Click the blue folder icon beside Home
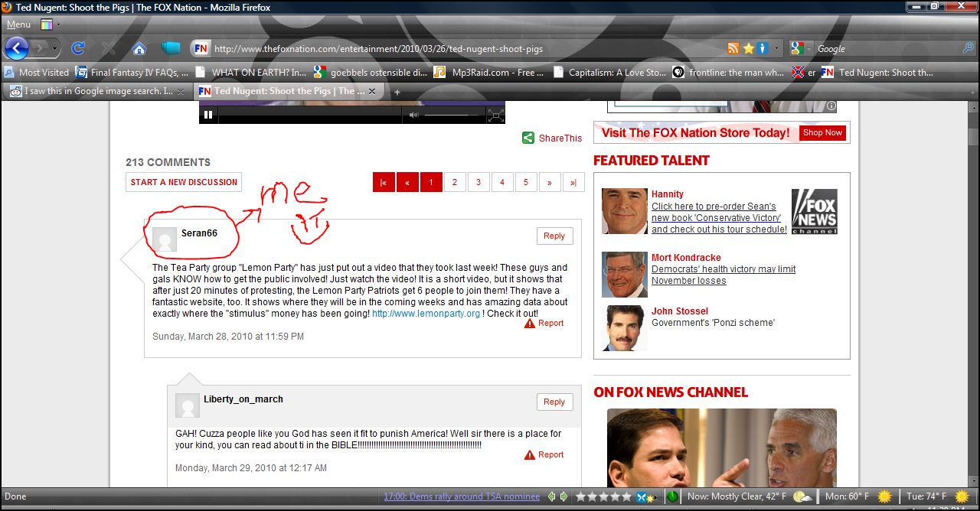 pos(171,48)
